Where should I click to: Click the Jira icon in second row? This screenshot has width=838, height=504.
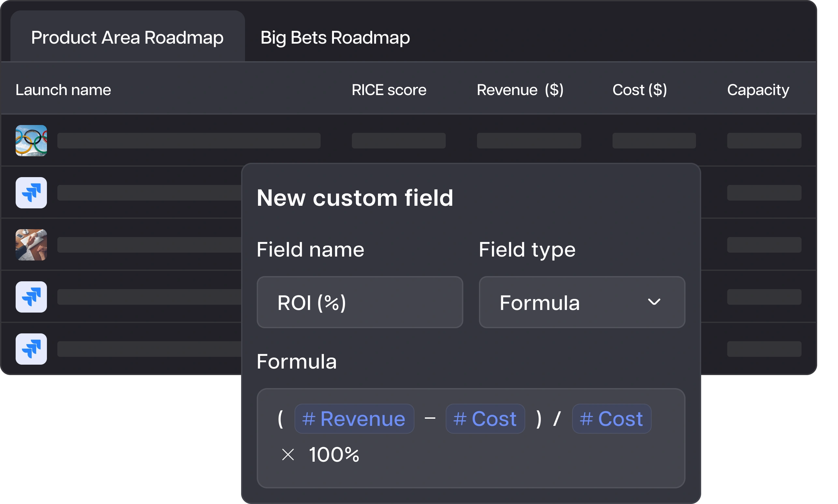[31, 192]
